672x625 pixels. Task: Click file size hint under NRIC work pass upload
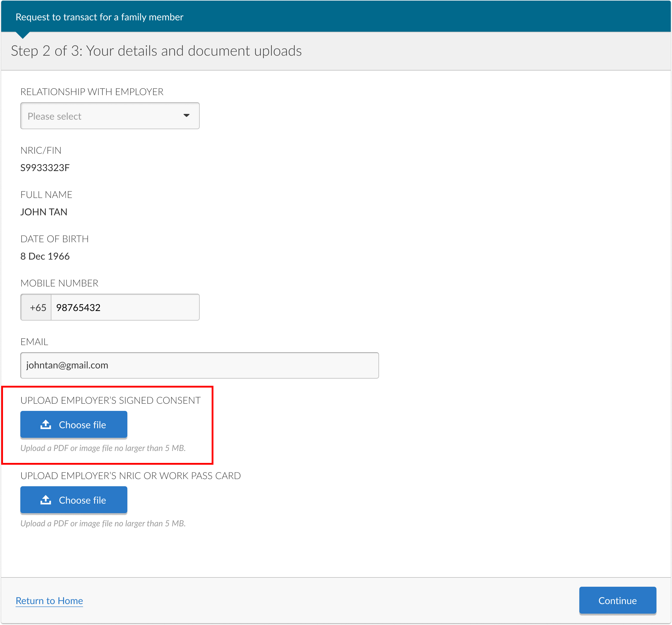pos(103,524)
